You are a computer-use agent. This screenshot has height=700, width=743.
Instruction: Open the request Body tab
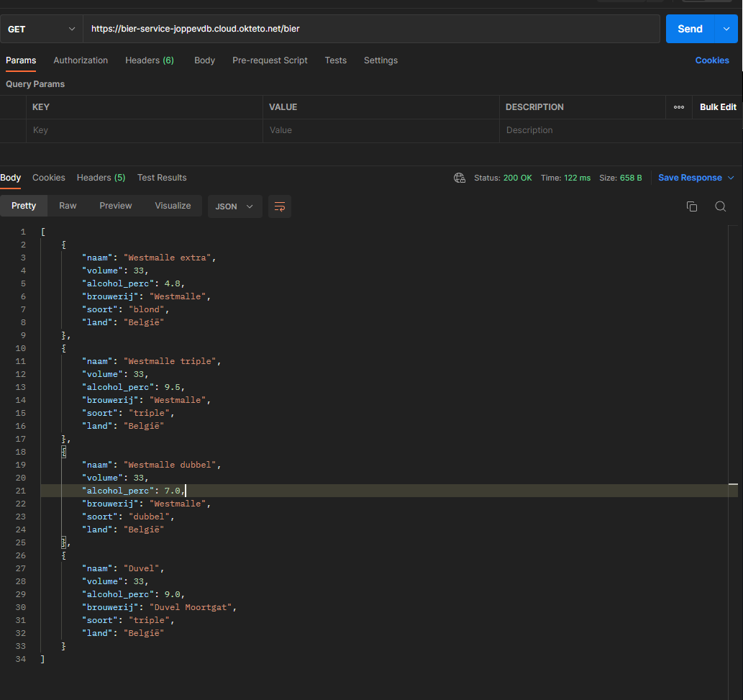click(205, 60)
